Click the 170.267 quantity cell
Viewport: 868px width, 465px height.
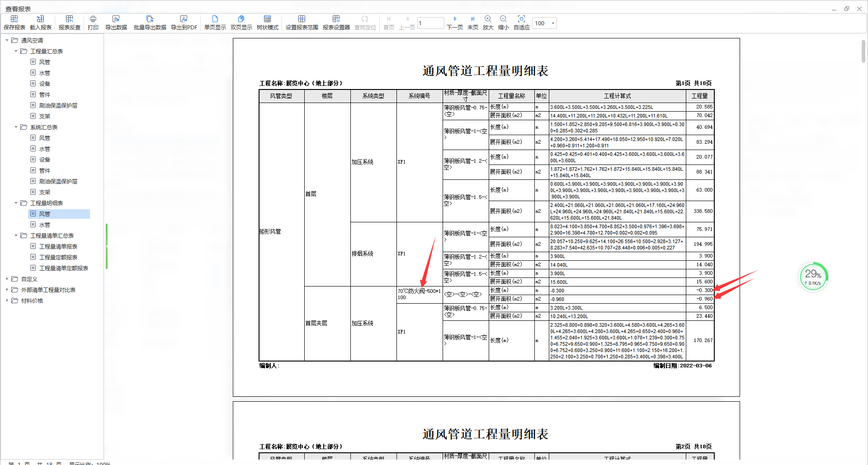click(x=700, y=341)
